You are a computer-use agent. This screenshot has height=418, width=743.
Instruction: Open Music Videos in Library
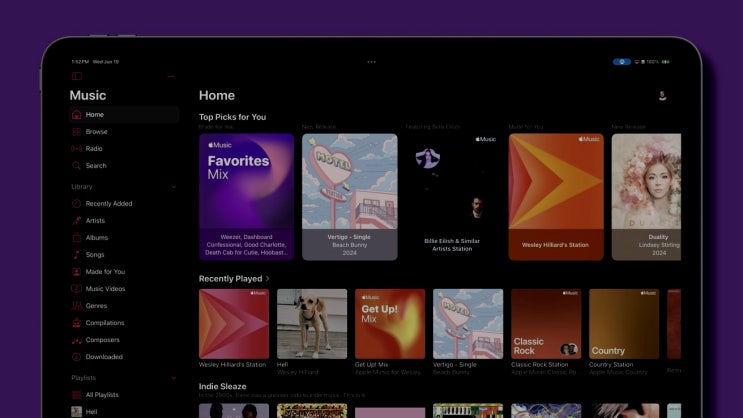[105, 289]
